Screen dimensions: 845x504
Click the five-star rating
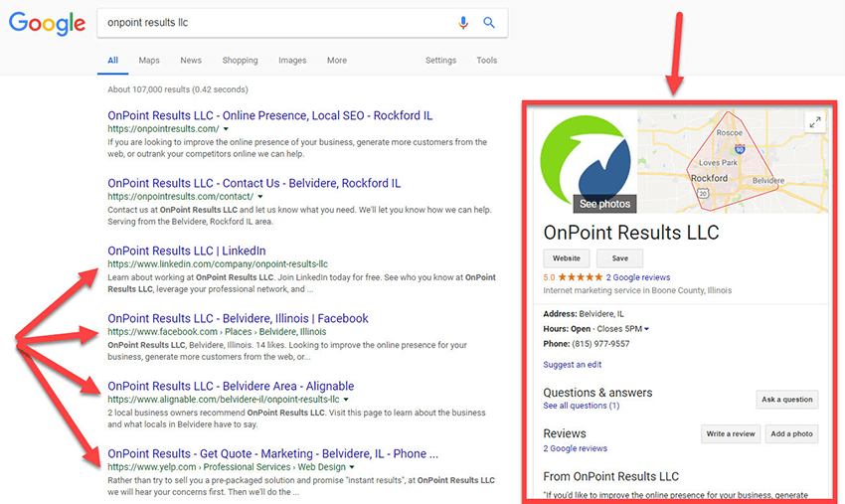point(581,277)
